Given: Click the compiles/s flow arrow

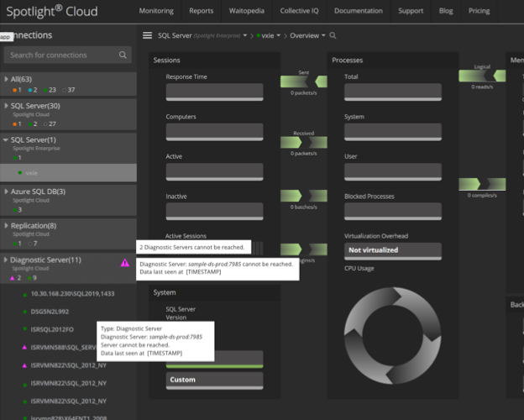Looking at the screenshot, I should tap(482, 184).
